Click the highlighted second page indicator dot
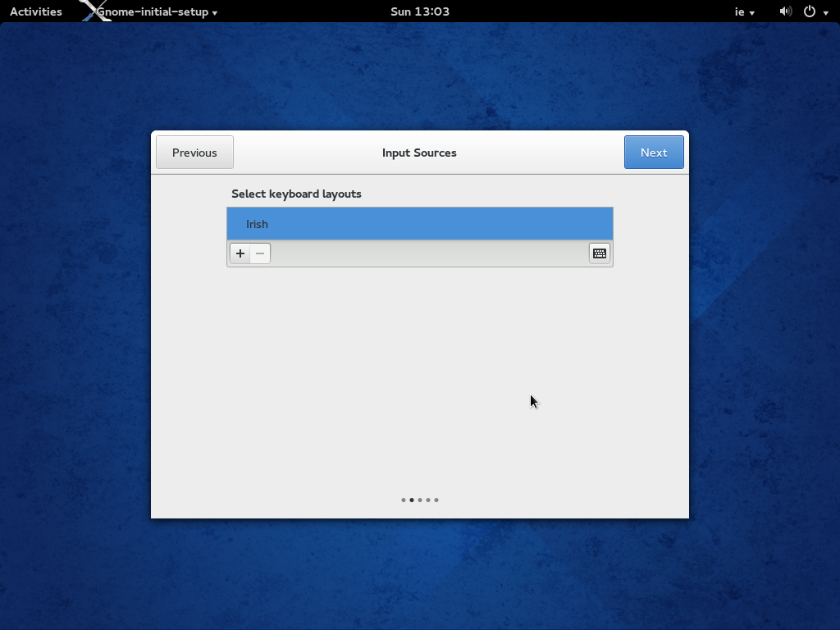Screen dimensions: 840x630 412,500
